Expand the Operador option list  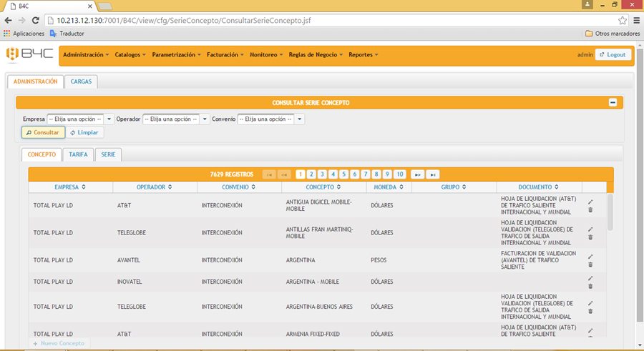175,119
